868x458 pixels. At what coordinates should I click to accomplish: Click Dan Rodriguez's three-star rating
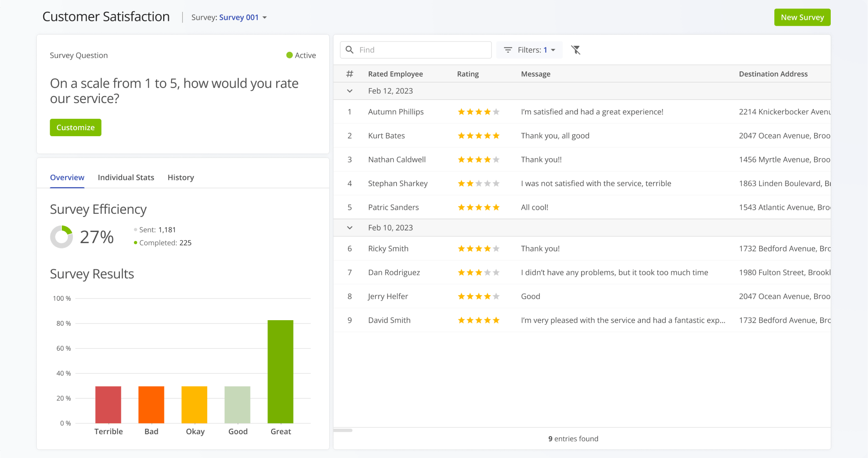pos(478,273)
